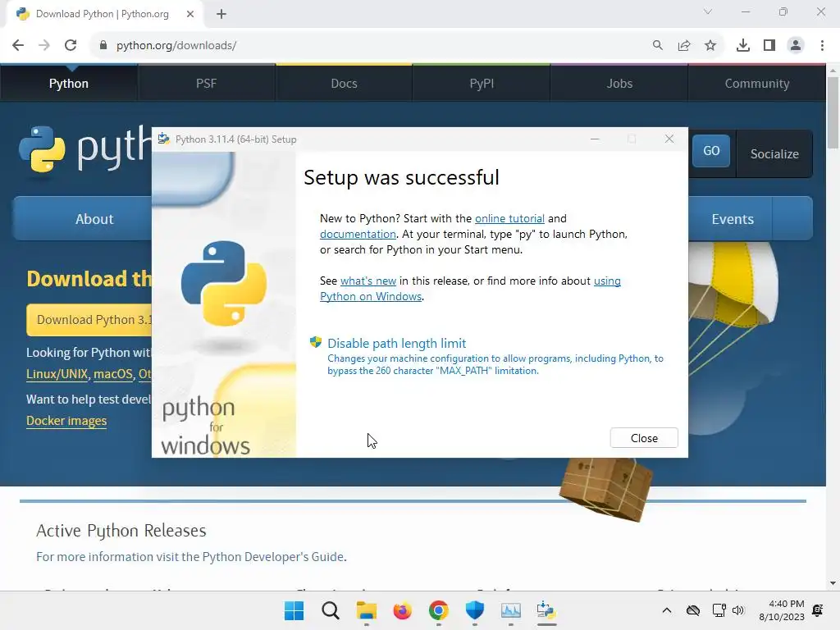Open tab search chevron in title bar
The height and width of the screenshot is (630, 840).
coord(708,11)
